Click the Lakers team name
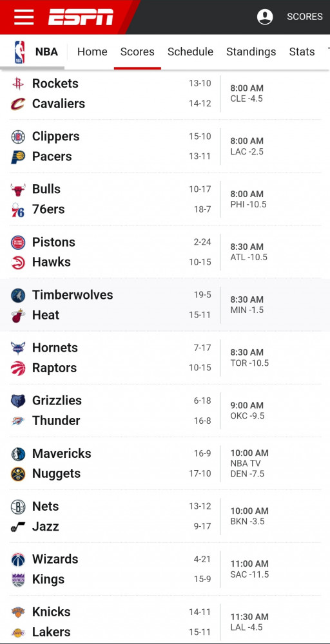This screenshot has width=330, height=644. (52, 632)
